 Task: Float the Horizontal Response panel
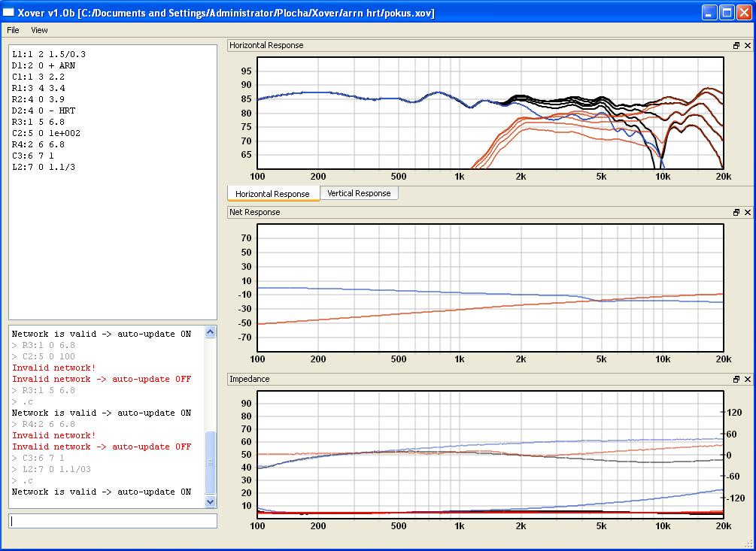click(x=736, y=46)
